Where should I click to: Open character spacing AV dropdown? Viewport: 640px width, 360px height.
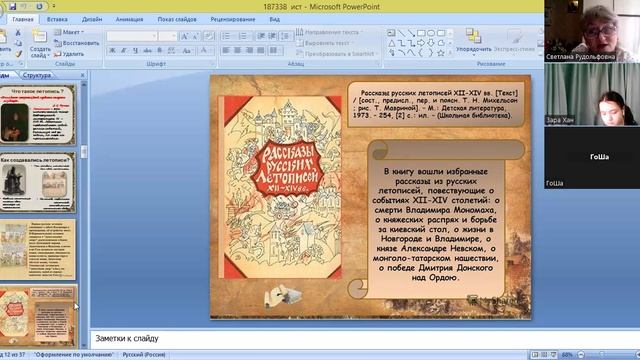(172, 51)
